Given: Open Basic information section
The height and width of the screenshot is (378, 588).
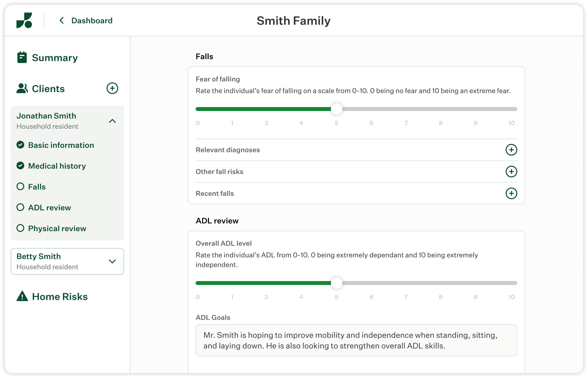Looking at the screenshot, I should point(61,145).
